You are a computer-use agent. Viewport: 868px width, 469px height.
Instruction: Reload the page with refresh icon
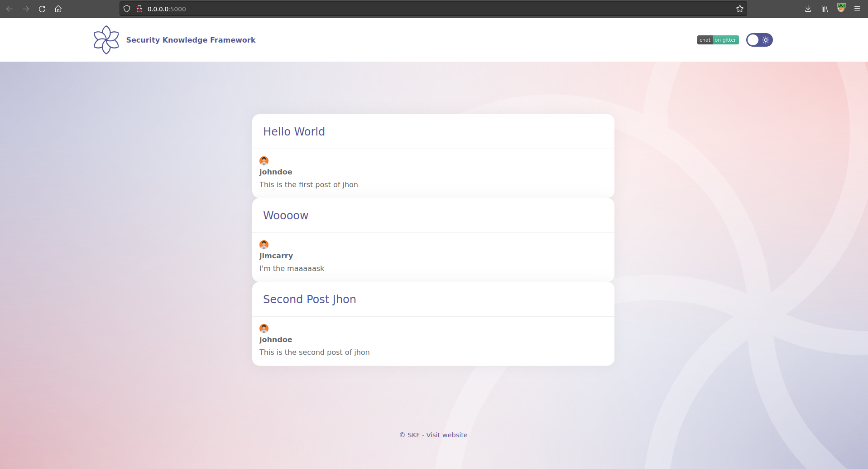click(42, 9)
